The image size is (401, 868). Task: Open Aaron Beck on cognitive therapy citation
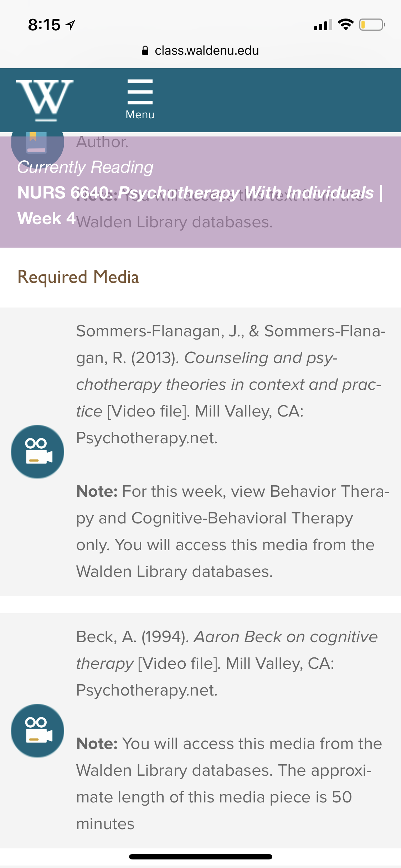[227, 663]
